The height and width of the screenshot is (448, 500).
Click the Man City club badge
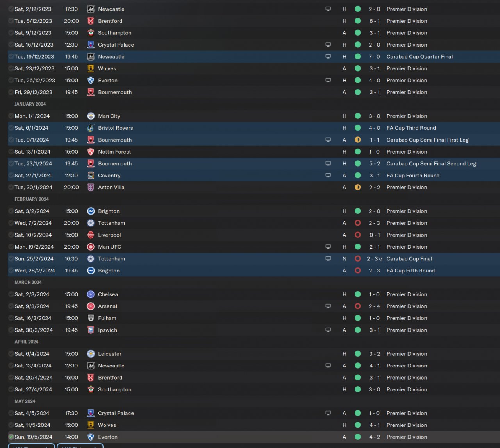click(x=91, y=116)
